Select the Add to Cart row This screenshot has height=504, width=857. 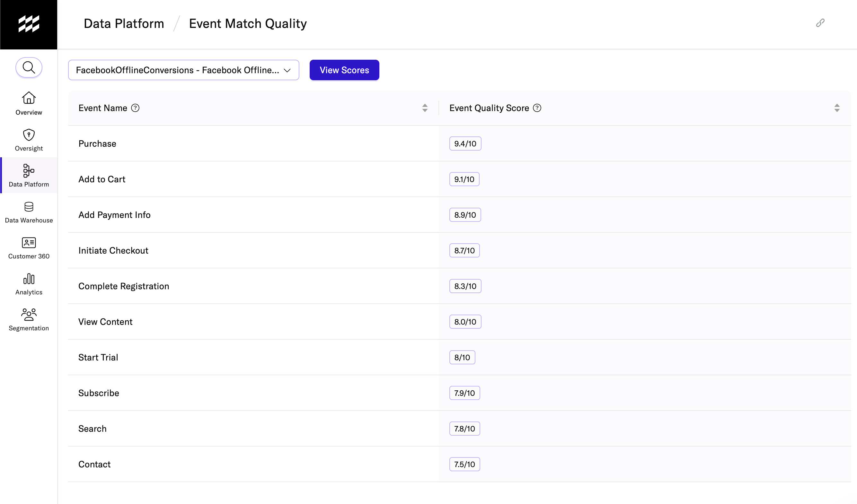(x=102, y=179)
